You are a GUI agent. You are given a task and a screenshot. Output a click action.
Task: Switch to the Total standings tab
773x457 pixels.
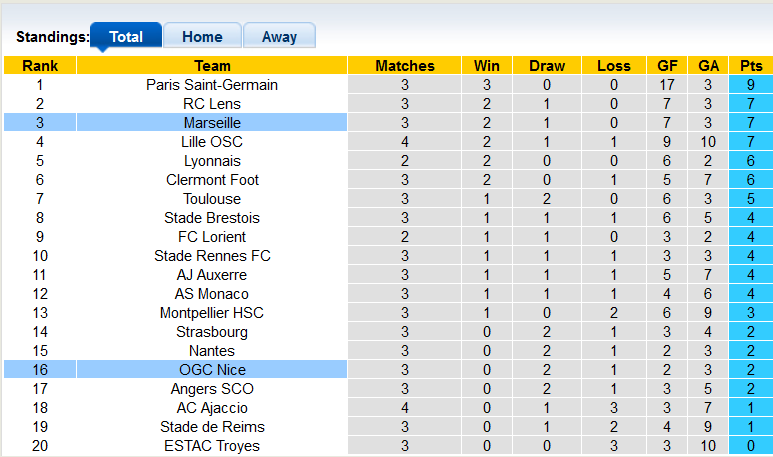[x=126, y=37]
